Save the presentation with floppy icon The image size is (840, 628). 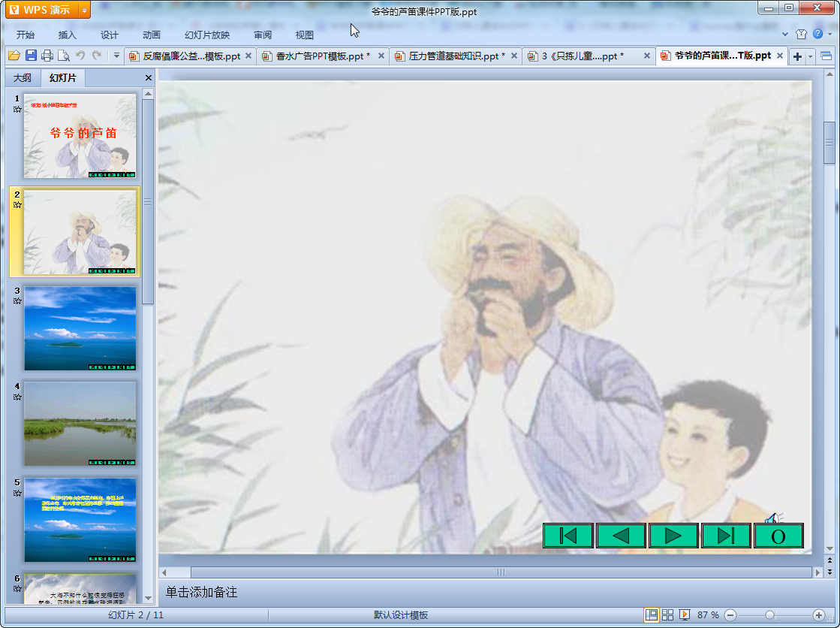pos(31,56)
